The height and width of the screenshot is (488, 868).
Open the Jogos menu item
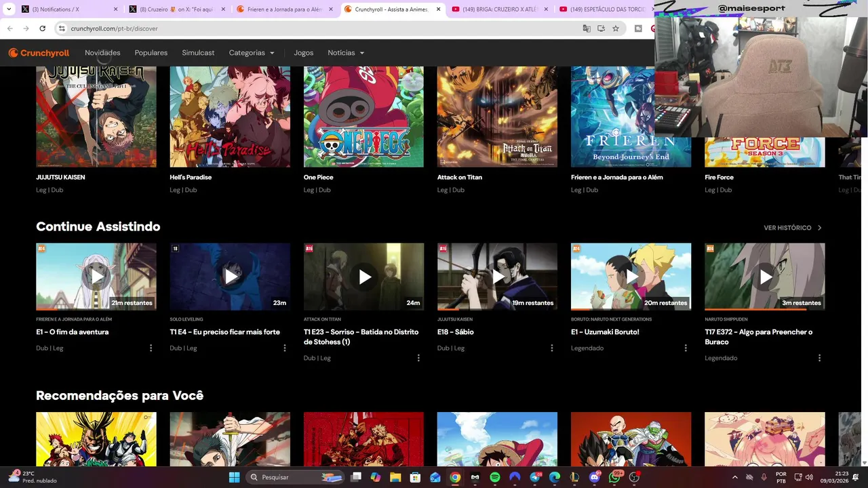[304, 53]
